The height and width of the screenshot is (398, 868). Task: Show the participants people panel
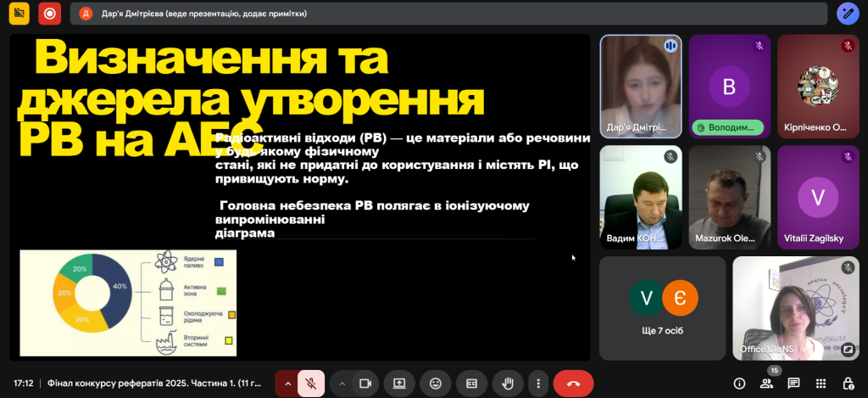(766, 384)
